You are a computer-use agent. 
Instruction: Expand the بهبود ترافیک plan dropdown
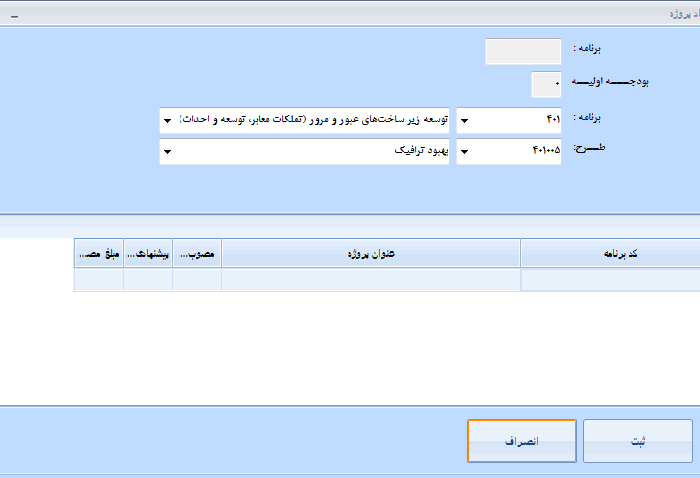(167, 152)
